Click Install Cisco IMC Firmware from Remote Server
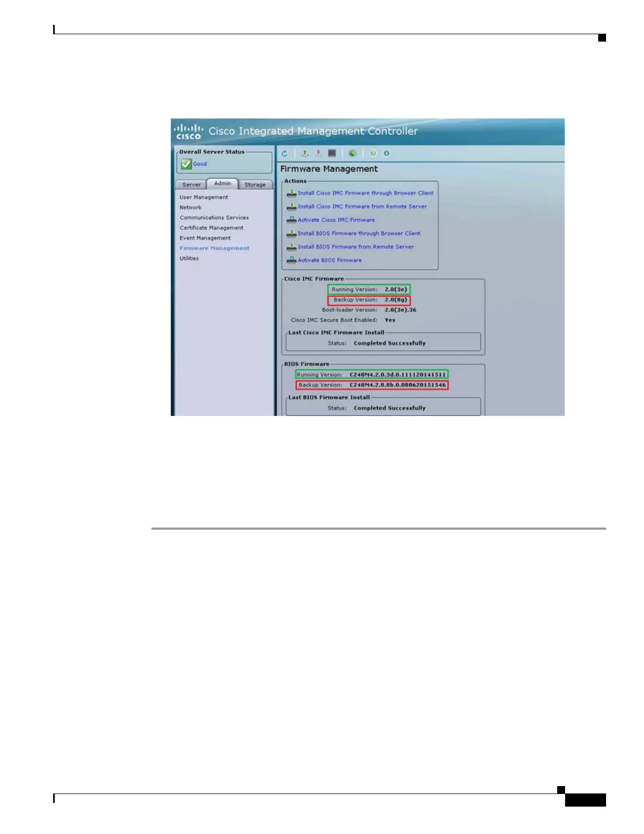644x834 pixels. coord(363,206)
